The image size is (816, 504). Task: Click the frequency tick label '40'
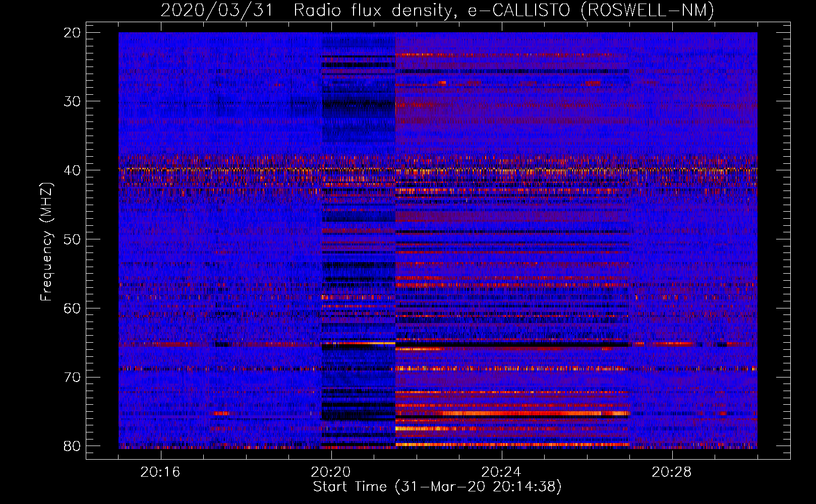click(x=73, y=170)
